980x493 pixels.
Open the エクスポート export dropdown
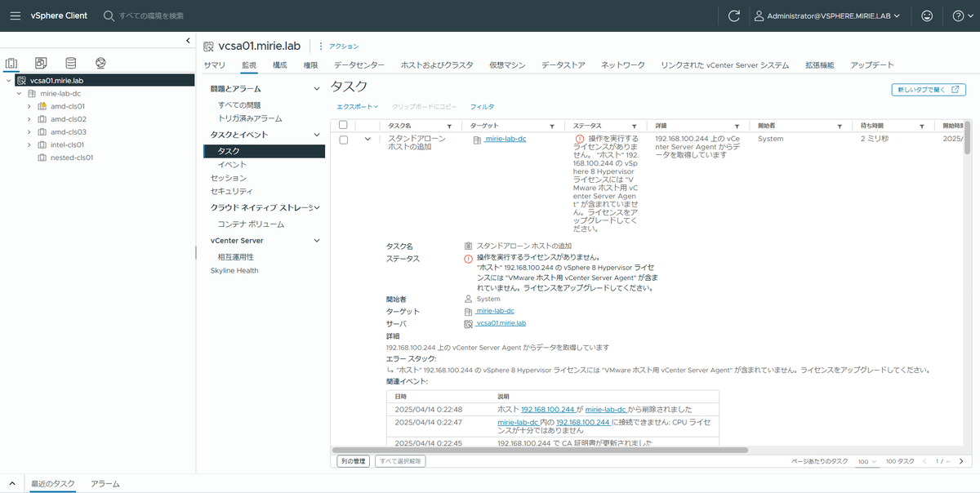(x=358, y=107)
